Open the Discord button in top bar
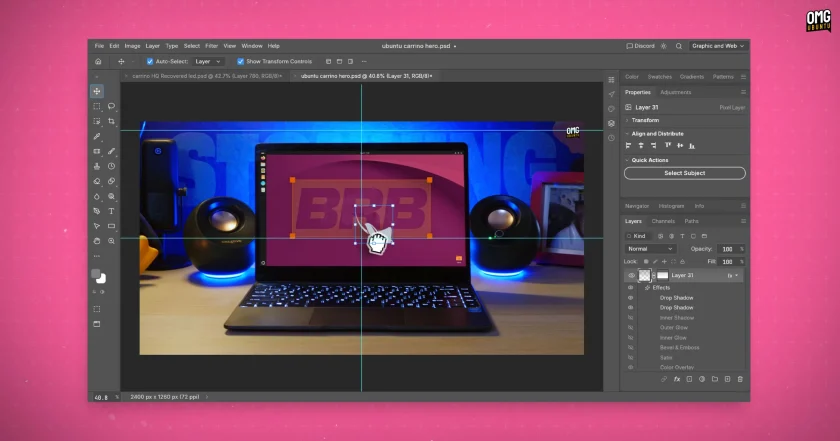This screenshot has height=441, width=840. (x=641, y=46)
